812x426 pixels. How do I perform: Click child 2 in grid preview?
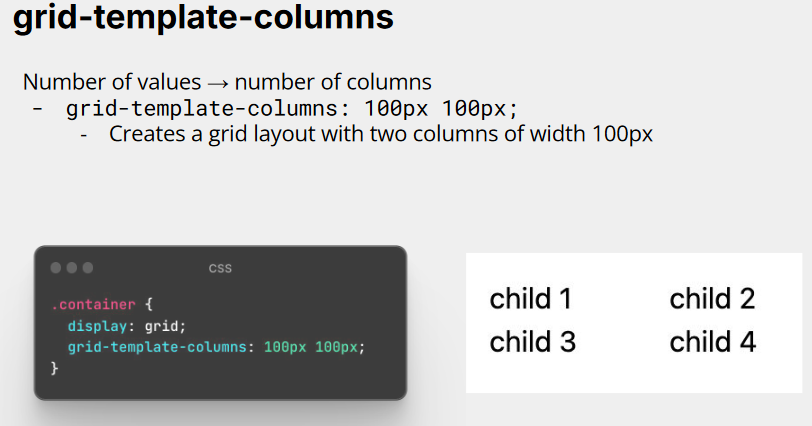713,299
